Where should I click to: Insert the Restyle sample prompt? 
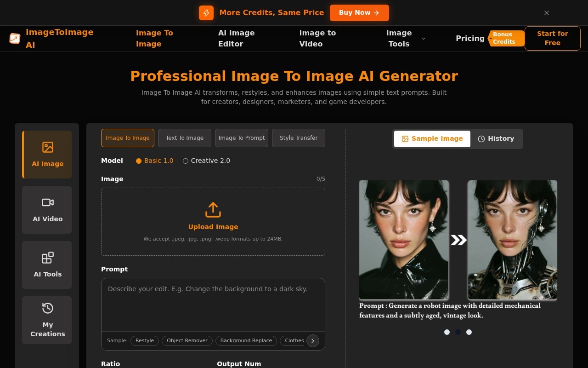(145, 341)
